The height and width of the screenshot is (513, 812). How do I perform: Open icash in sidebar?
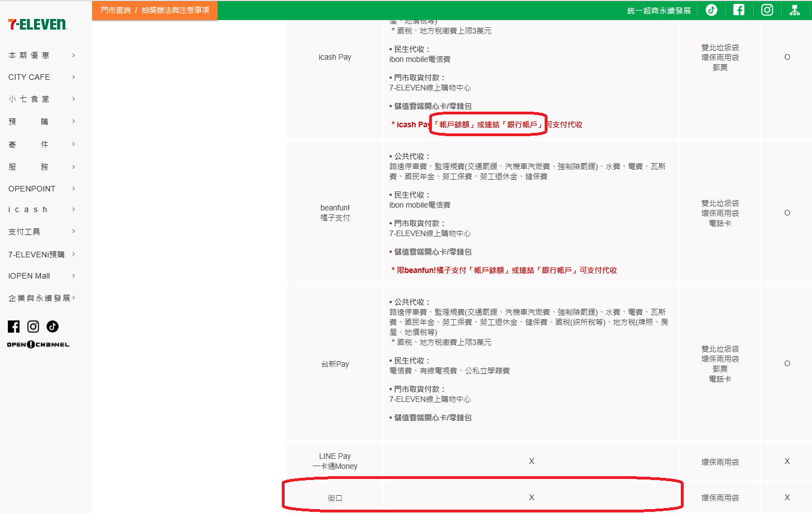[28, 209]
